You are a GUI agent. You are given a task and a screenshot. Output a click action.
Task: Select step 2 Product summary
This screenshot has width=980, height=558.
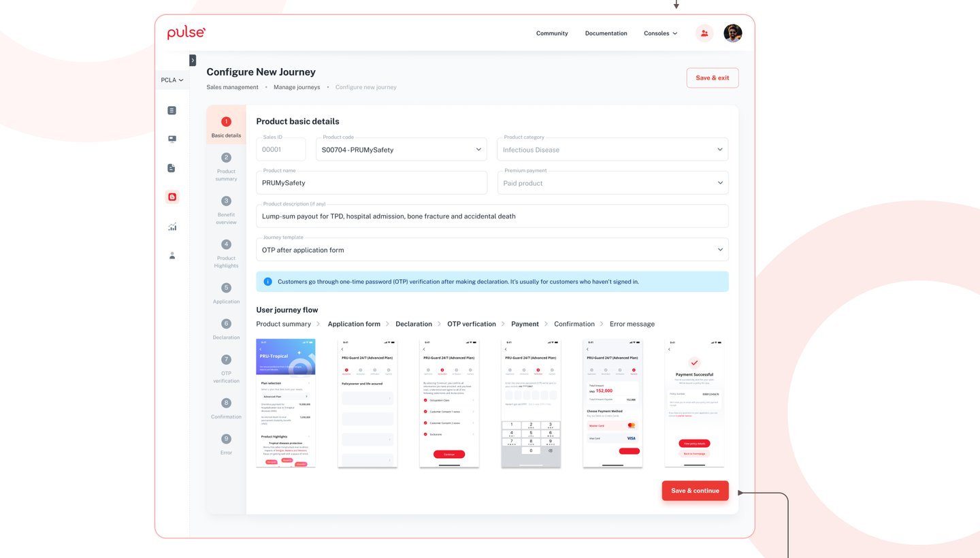coord(226,167)
